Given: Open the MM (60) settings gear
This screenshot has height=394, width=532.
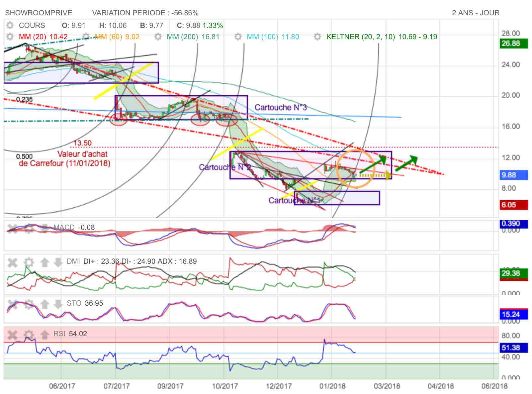Looking at the screenshot, I should (86, 37).
